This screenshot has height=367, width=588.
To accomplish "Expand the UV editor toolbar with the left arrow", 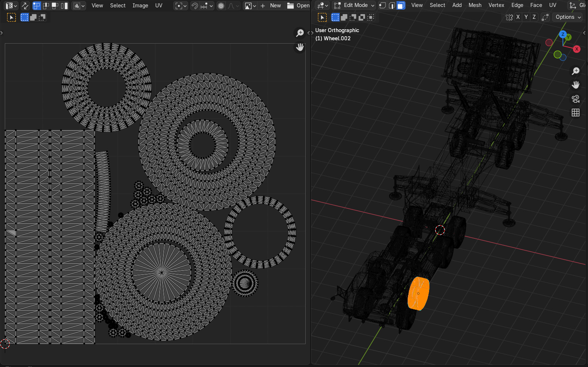I will pyautogui.click(x=2, y=33).
